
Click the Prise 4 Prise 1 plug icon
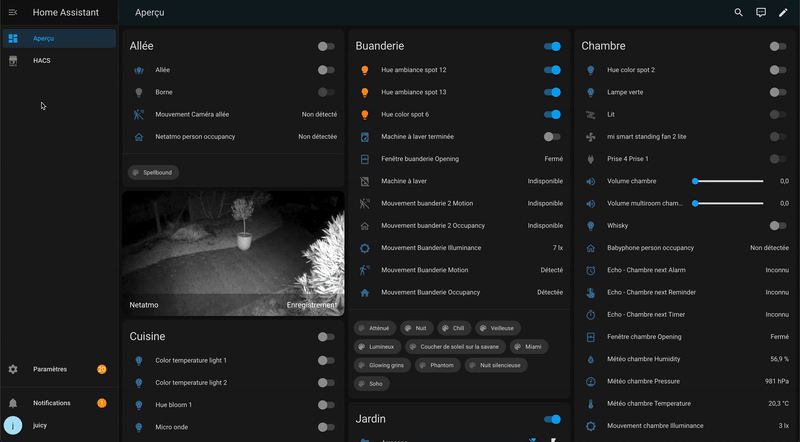(x=591, y=159)
